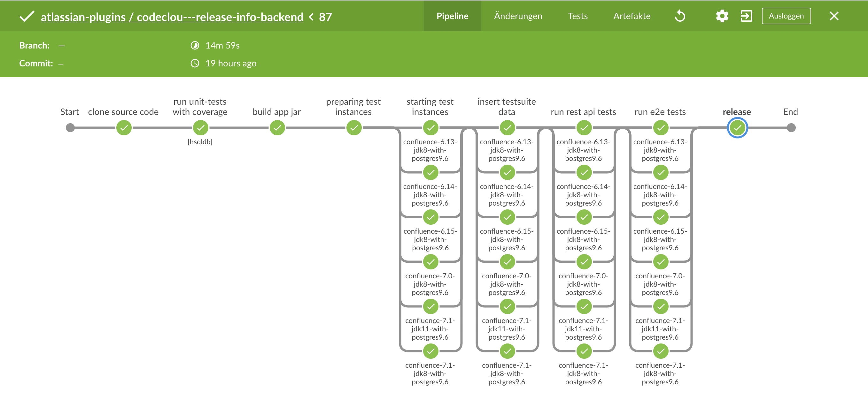Click the rerun pipeline icon
This screenshot has height=399, width=868.
[680, 16]
